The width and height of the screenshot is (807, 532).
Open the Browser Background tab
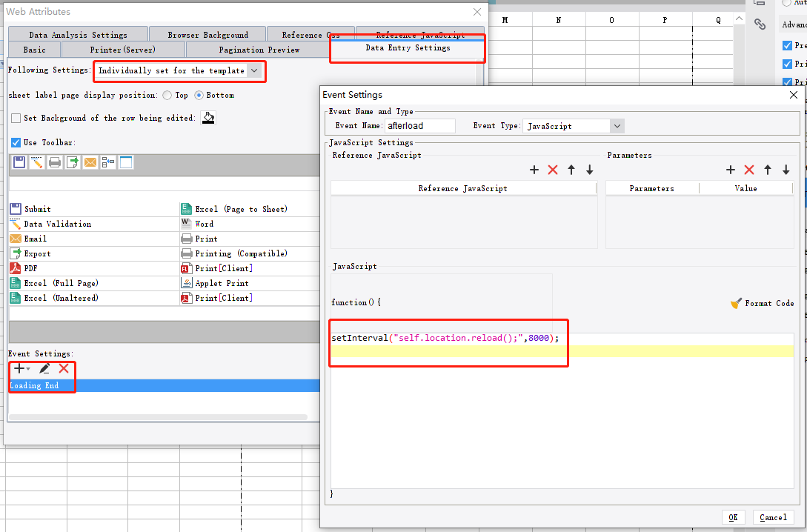click(x=208, y=35)
